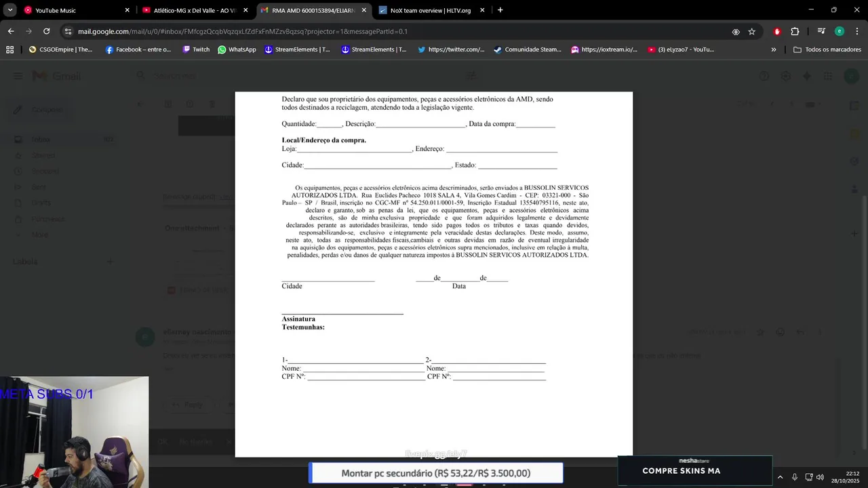Open a new browser tab
Viewport: 868px width, 488px height.
coord(500,10)
